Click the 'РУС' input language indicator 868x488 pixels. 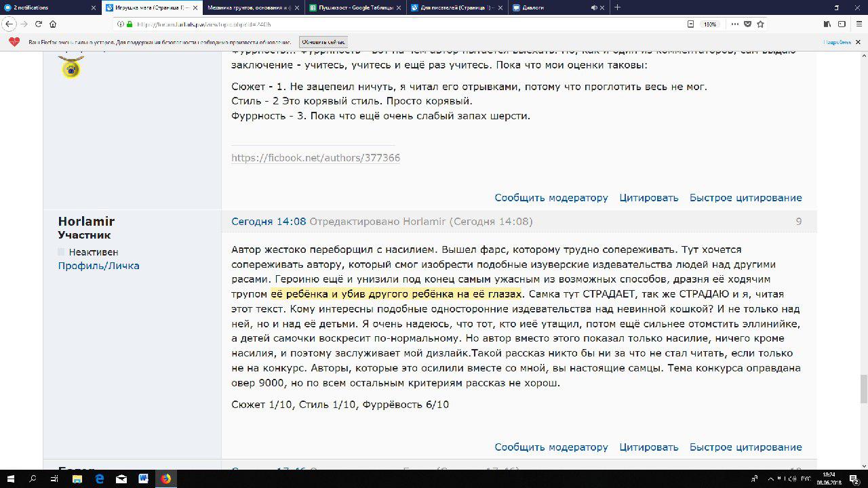(806, 479)
